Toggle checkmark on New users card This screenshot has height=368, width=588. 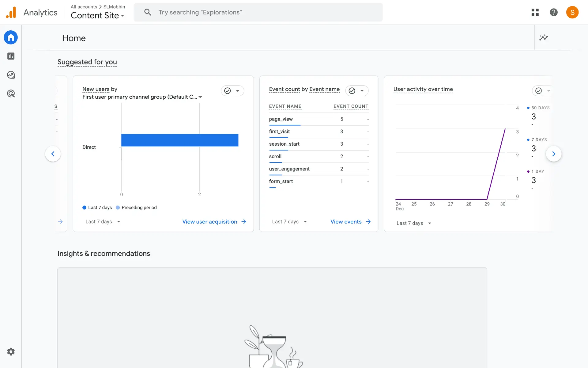tap(228, 91)
